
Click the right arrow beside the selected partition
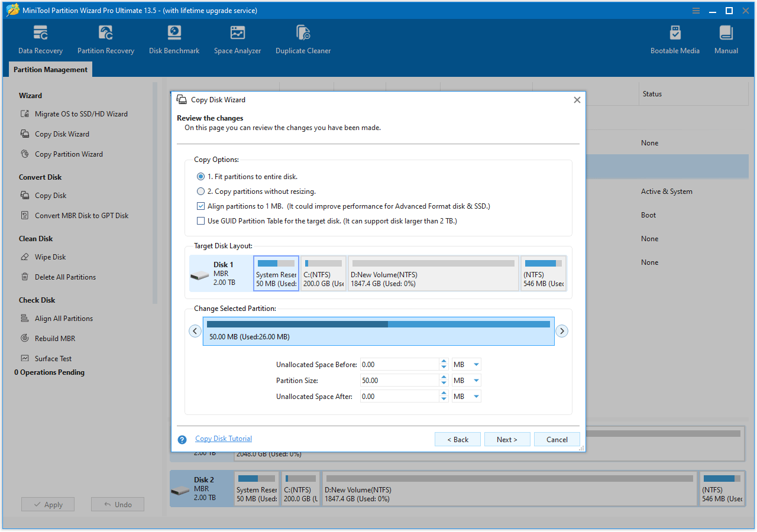(x=562, y=331)
